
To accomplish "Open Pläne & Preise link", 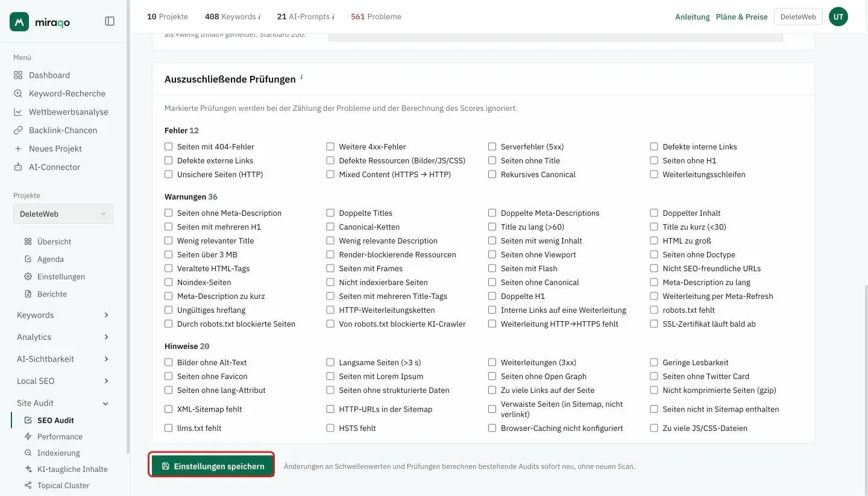I will point(742,17).
